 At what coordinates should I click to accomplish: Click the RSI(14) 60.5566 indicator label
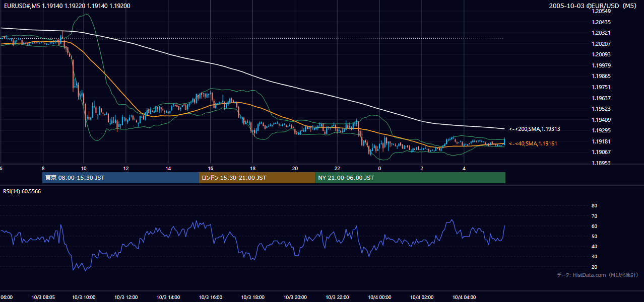[x=22, y=192]
